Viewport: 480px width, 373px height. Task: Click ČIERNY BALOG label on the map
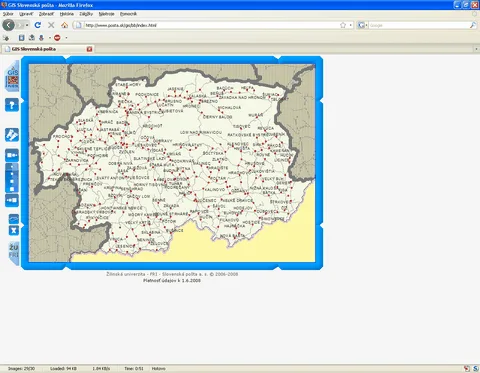pos(218,117)
